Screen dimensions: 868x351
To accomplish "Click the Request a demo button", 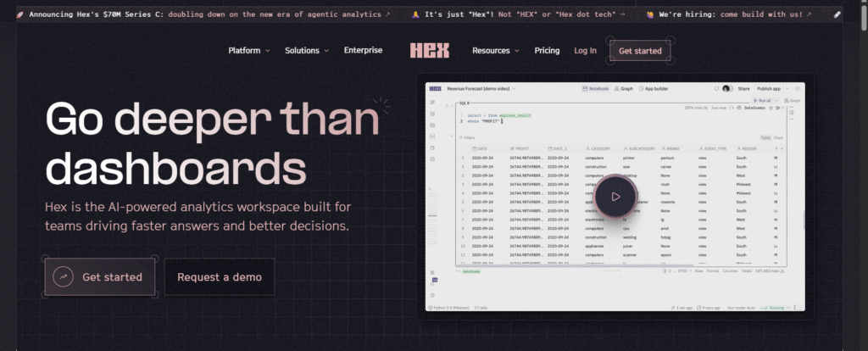I will [220, 276].
